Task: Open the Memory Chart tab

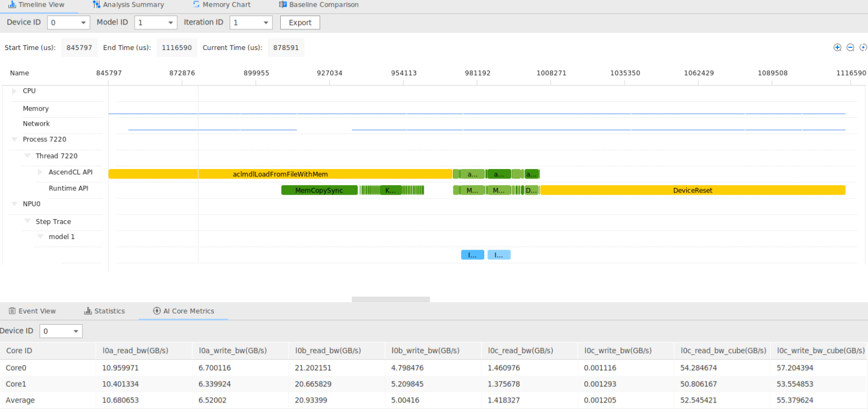Action: pyautogui.click(x=221, y=5)
